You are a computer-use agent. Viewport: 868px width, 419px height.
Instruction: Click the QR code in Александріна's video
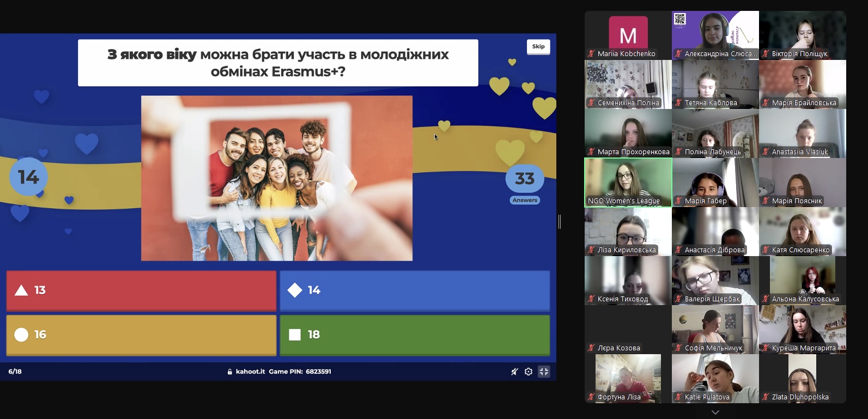[x=679, y=20]
